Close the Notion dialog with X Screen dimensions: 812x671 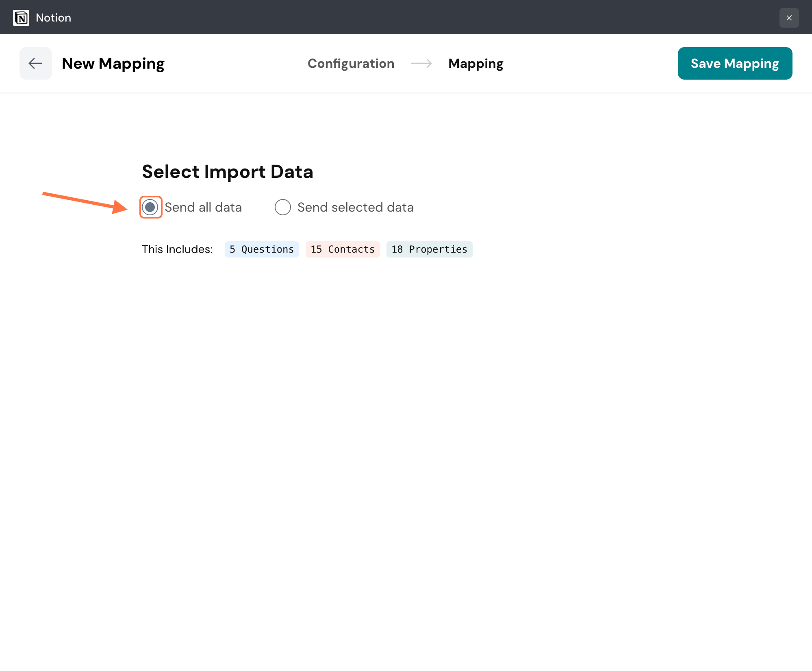click(x=789, y=18)
